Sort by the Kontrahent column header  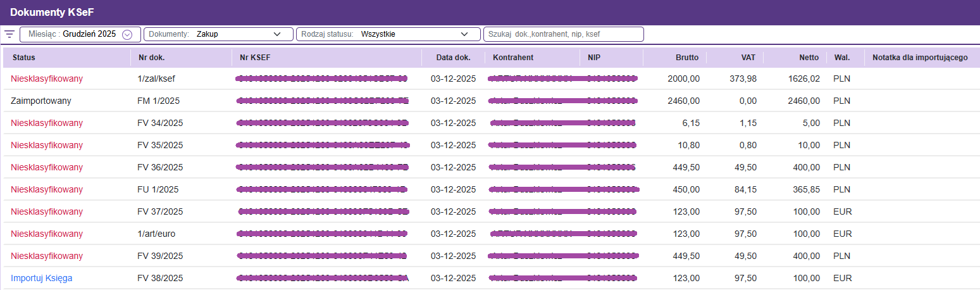(x=513, y=58)
